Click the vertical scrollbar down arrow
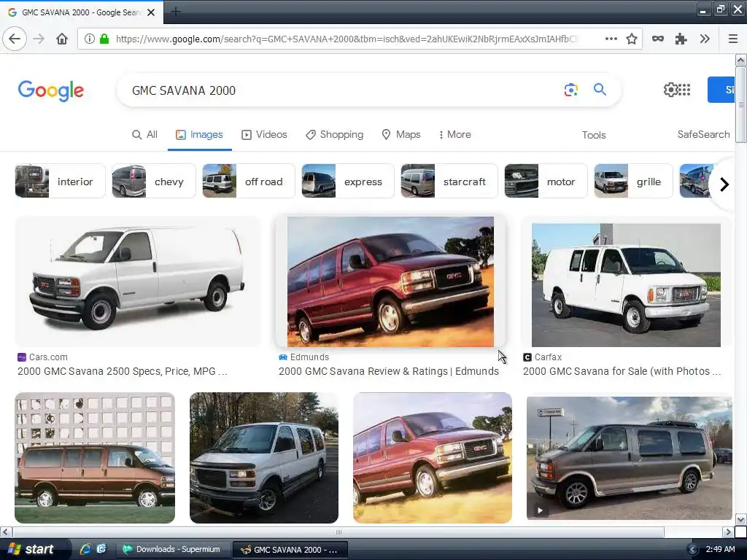This screenshot has width=747, height=560. (740, 519)
